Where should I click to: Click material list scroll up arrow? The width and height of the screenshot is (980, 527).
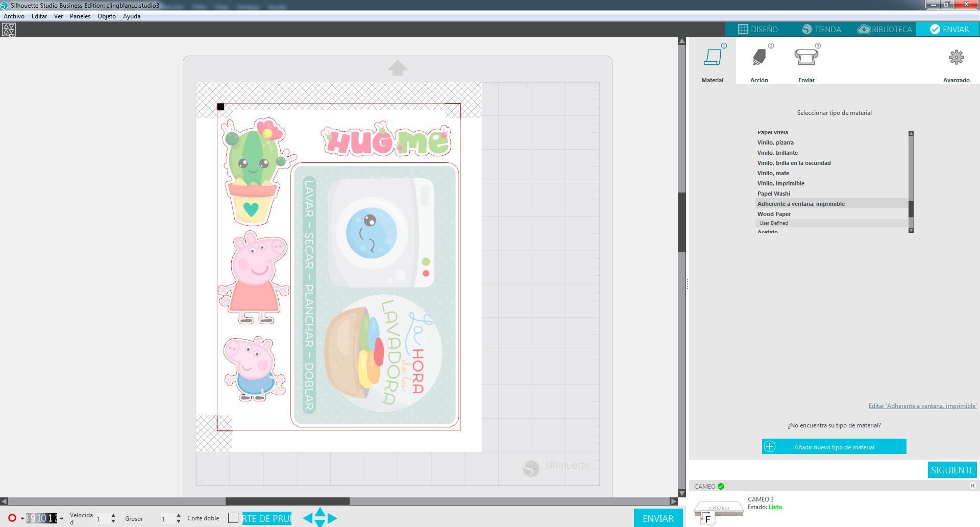(x=911, y=133)
